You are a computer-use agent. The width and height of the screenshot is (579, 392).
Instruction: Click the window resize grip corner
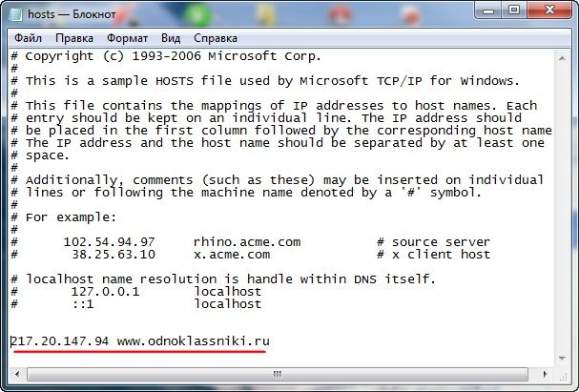(563, 376)
